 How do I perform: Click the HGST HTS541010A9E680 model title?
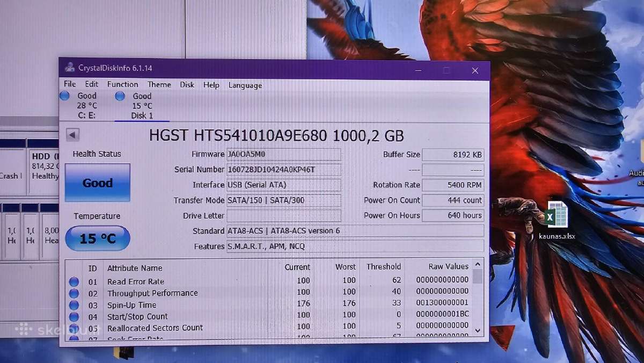point(277,135)
